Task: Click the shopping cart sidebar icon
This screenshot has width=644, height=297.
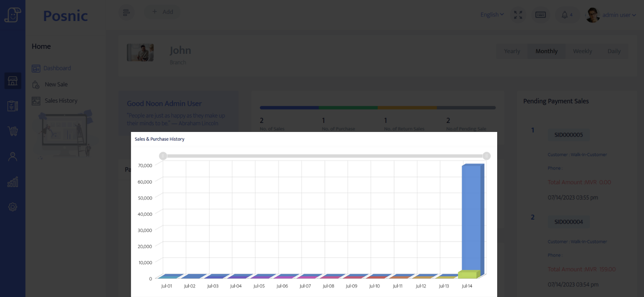Action: pyautogui.click(x=12, y=132)
